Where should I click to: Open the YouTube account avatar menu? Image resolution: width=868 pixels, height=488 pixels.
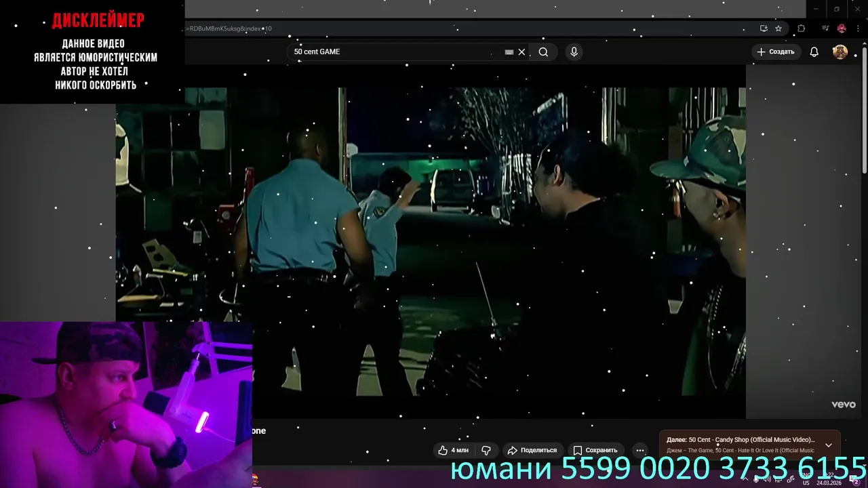coord(840,52)
